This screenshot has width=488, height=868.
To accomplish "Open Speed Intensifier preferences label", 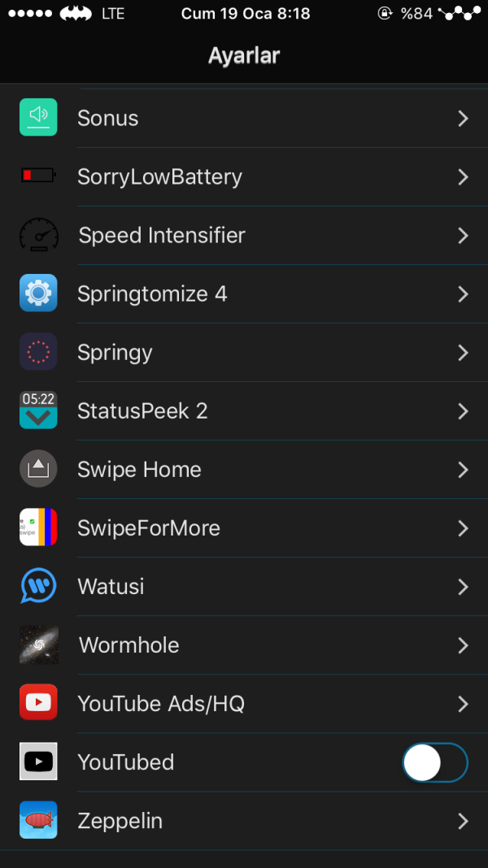I will tap(162, 236).
